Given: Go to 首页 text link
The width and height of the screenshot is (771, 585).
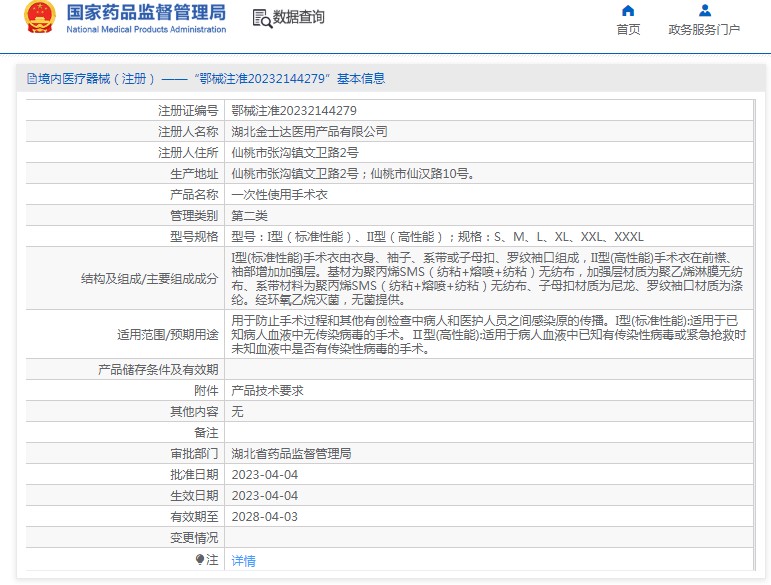Looking at the screenshot, I should [x=628, y=30].
